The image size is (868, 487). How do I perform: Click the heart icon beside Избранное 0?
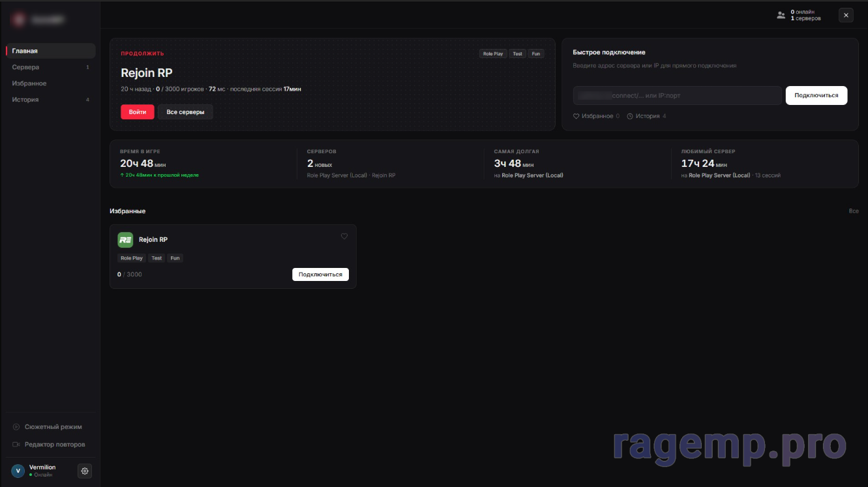pyautogui.click(x=576, y=116)
